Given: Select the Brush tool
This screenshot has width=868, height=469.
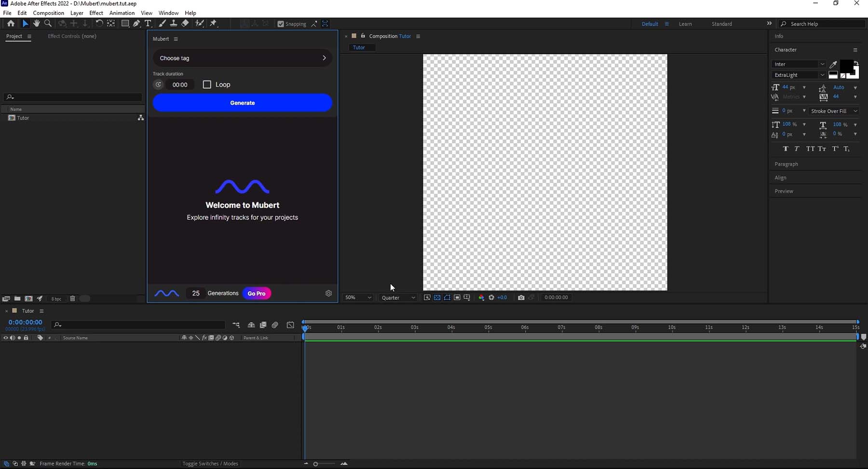Looking at the screenshot, I should pos(162,23).
